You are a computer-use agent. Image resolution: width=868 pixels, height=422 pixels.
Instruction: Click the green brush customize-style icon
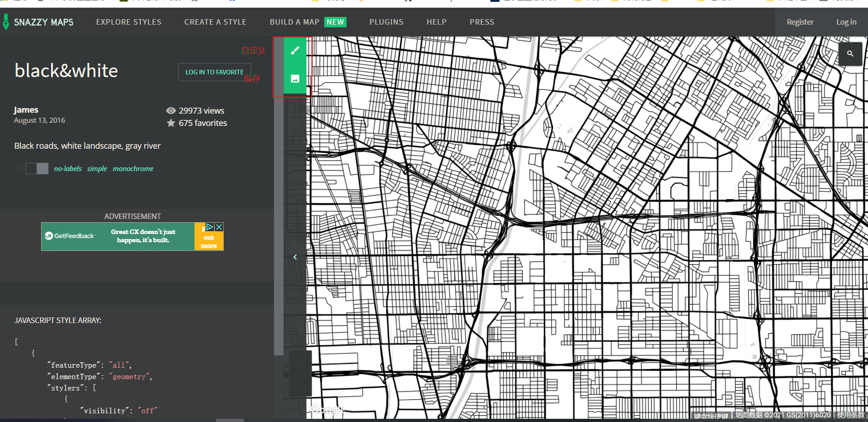point(295,51)
